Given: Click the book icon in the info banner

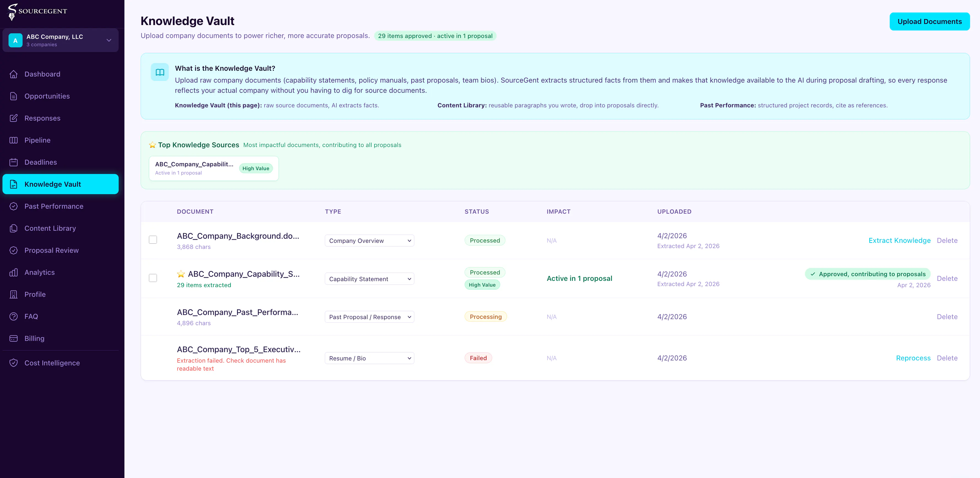Looking at the screenshot, I should coord(160,72).
